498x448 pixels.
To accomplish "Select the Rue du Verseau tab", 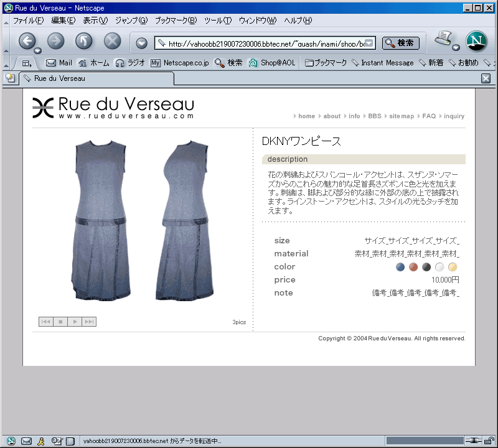I will pyautogui.click(x=96, y=78).
